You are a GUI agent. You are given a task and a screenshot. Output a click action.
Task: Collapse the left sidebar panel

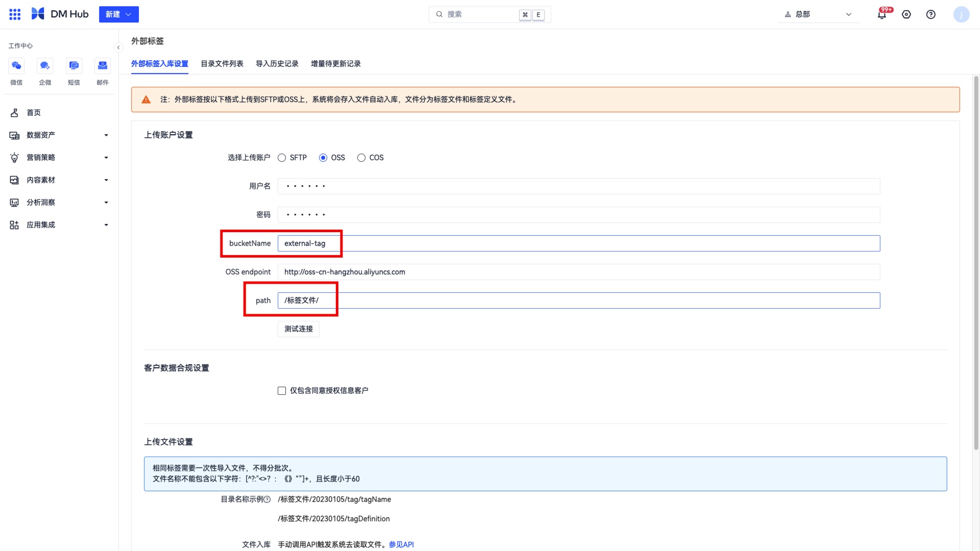[x=118, y=47]
